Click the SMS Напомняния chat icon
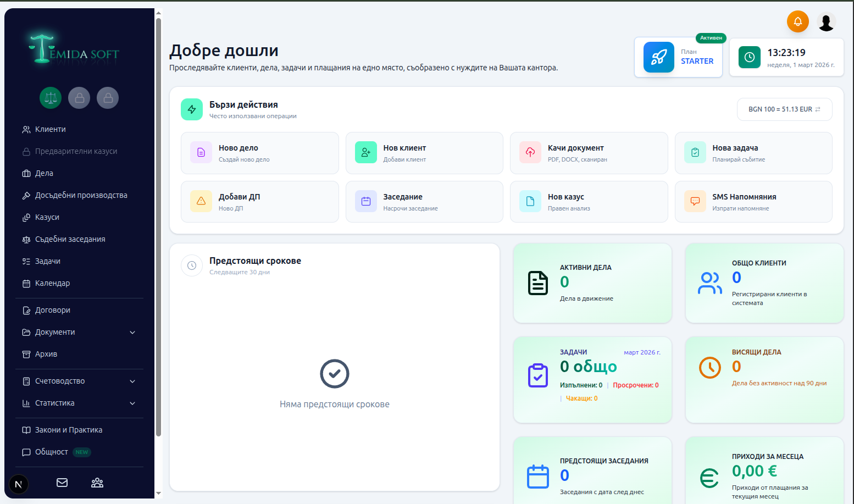The height and width of the screenshot is (504, 854). click(695, 201)
